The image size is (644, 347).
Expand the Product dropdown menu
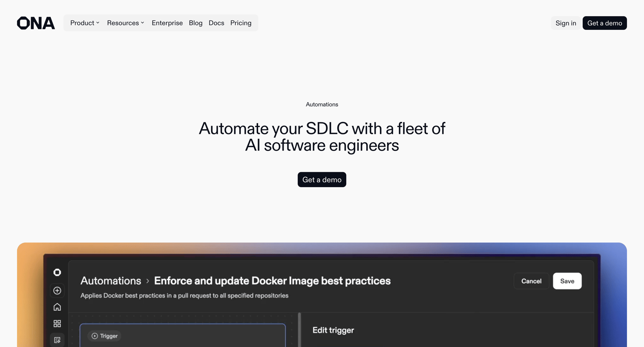[85, 23]
